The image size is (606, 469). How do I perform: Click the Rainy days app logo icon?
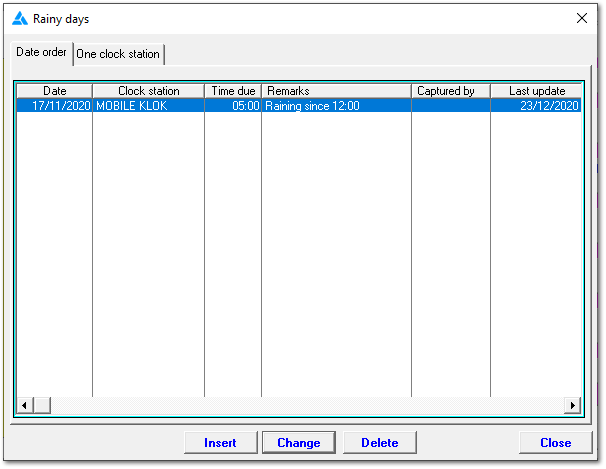pyautogui.click(x=20, y=19)
